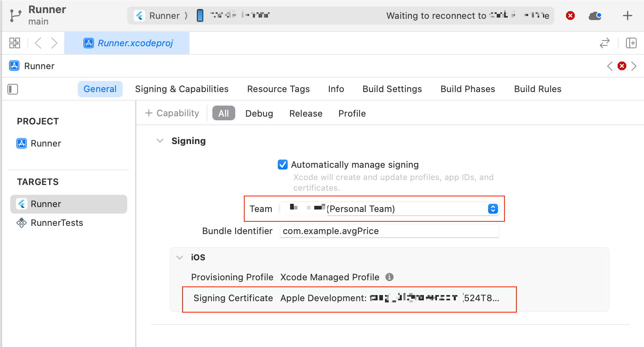Collapse the iOS signing subsection
The image size is (644, 347).
pos(180,257)
